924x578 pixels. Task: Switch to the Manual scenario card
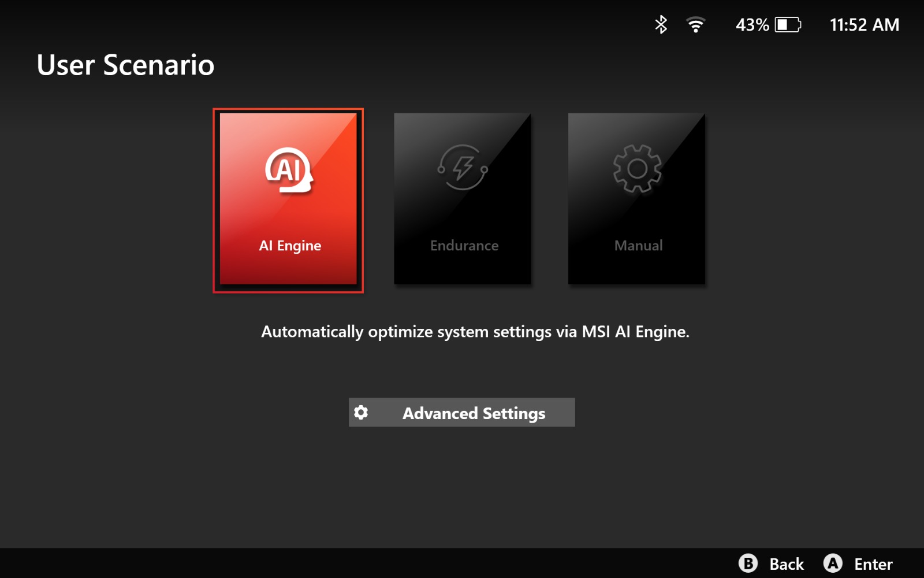click(x=636, y=199)
